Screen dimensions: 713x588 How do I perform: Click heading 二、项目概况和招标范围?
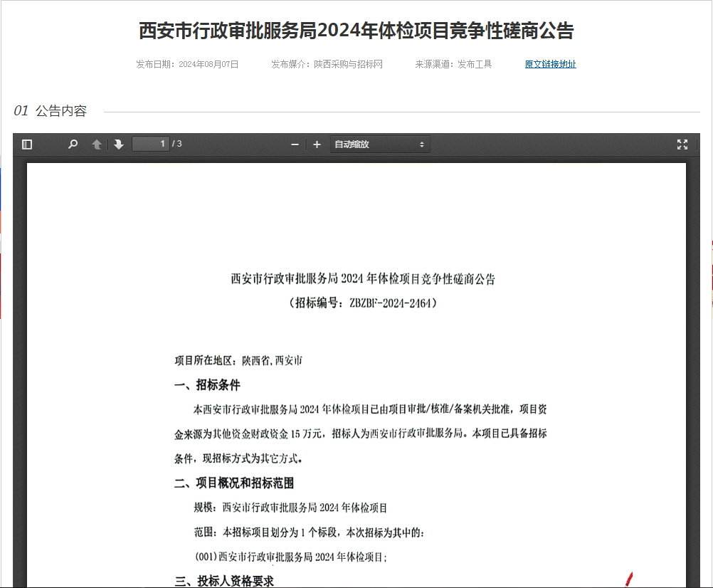click(234, 483)
